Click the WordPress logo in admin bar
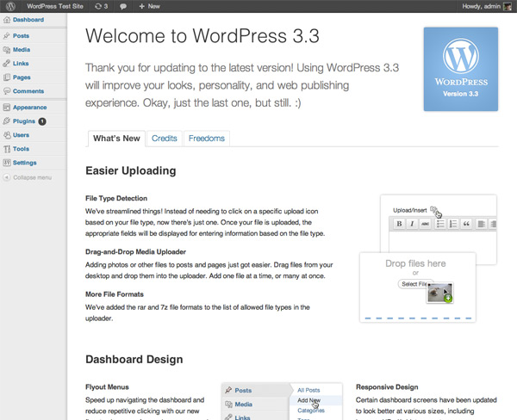Viewport: 517px width, 420px height. (x=10, y=6)
